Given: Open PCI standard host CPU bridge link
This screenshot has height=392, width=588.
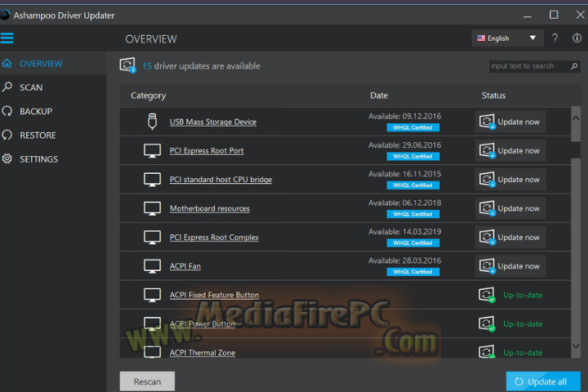Looking at the screenshot, I should [220, 180].
